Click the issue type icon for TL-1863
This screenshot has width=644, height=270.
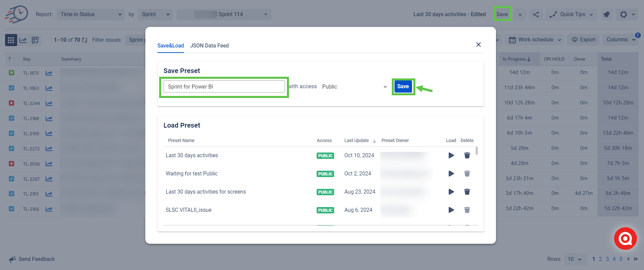[x=11, y=88]
